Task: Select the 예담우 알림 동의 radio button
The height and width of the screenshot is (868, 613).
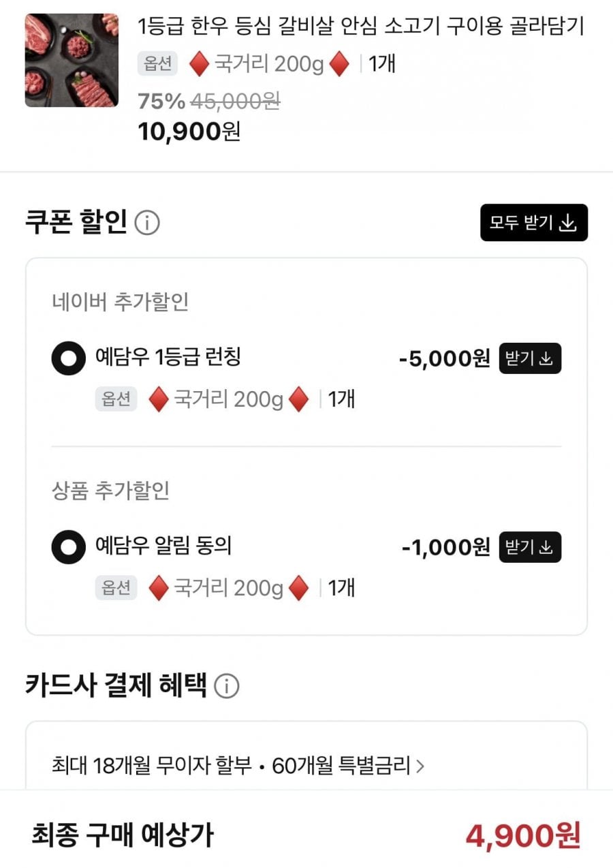Action: (x=69, y=547)
